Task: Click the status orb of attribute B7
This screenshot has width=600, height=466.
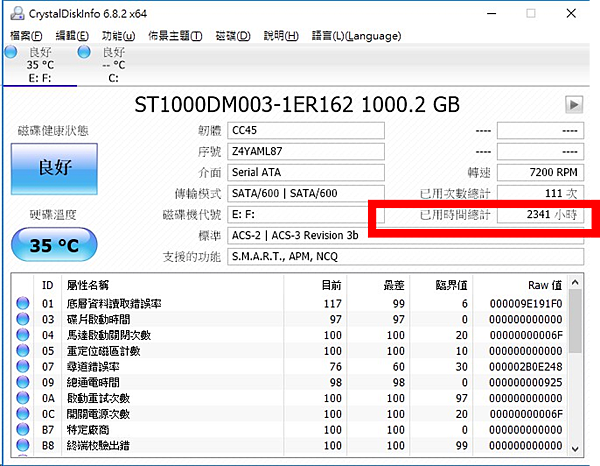Action: 23,430
